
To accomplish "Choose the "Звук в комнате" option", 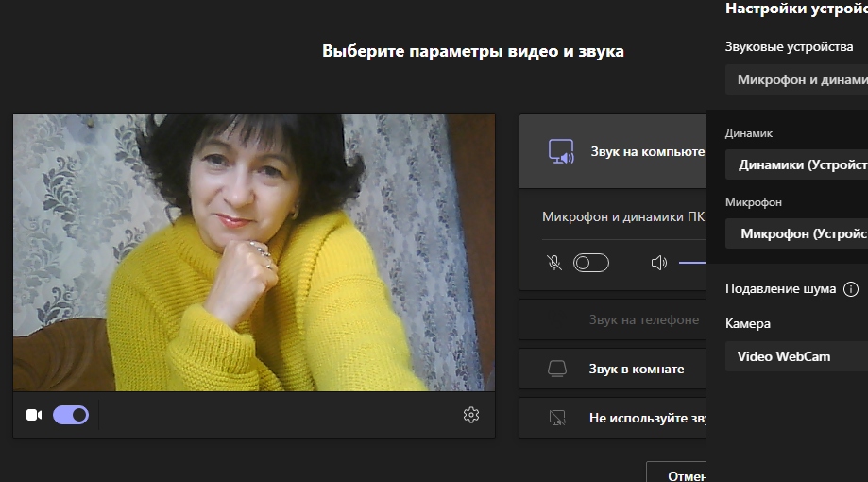I will click(636, 369).
